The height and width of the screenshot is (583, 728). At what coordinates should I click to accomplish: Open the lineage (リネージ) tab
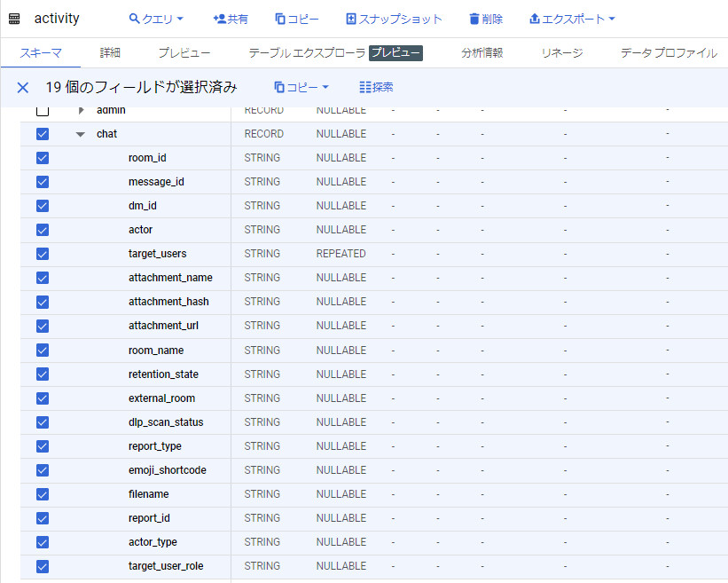(561, 53)
